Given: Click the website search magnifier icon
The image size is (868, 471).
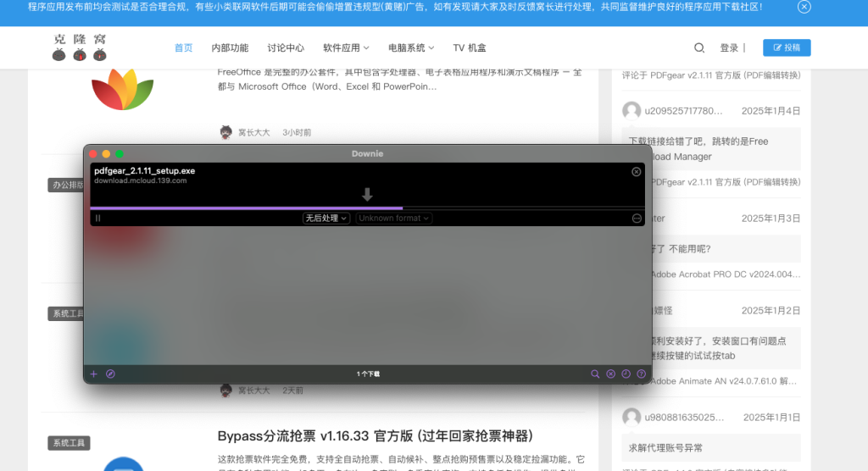Looking at the screenshot, I should [699, 48].
